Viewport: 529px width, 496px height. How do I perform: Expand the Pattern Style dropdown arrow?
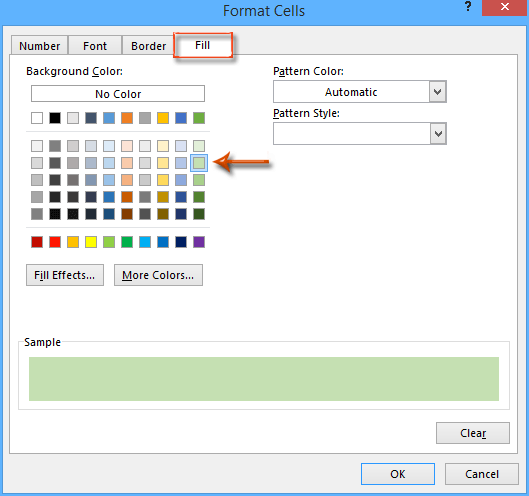(x=438, y=134)
